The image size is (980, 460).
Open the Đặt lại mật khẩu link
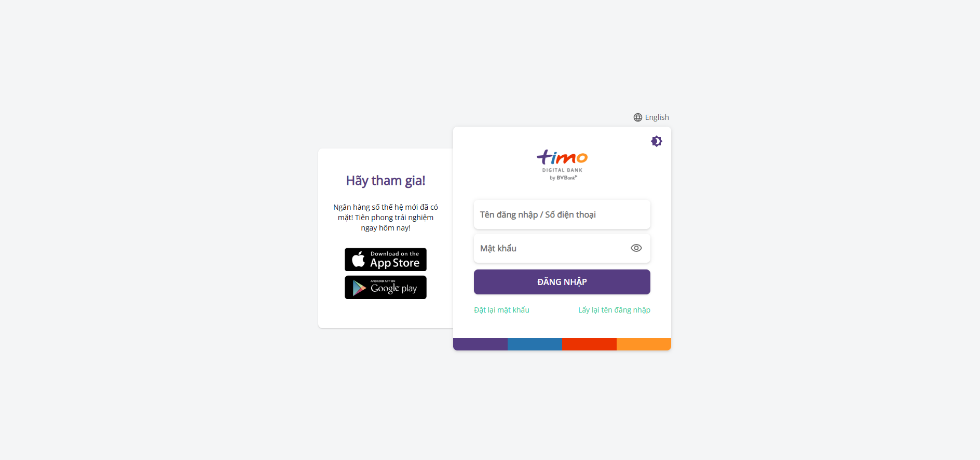[x=501, y=310]
